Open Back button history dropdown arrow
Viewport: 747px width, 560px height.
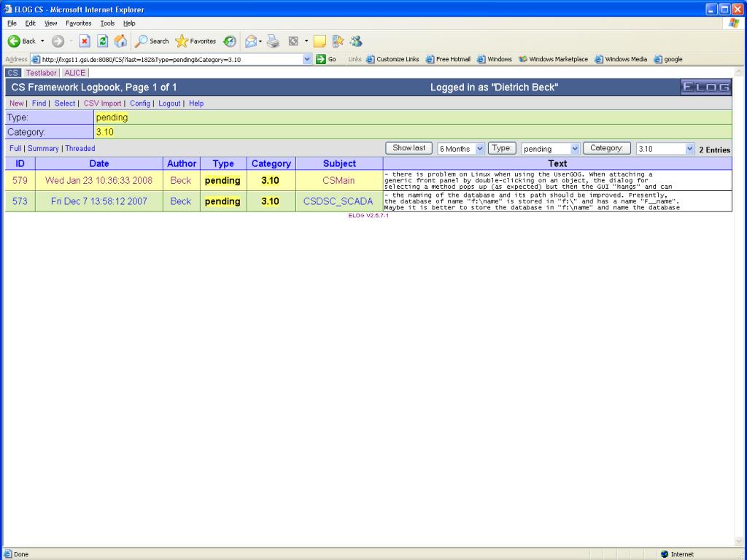coord(42,42)
